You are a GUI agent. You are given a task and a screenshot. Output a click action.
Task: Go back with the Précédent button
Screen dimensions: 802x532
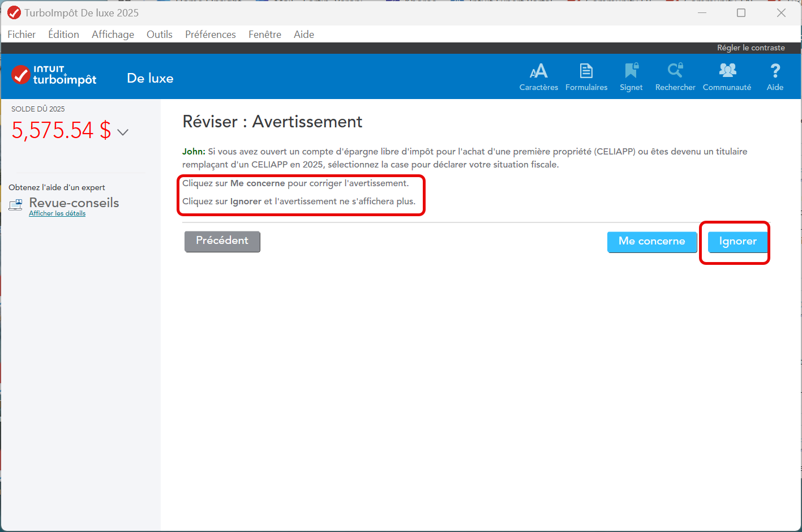222,241
